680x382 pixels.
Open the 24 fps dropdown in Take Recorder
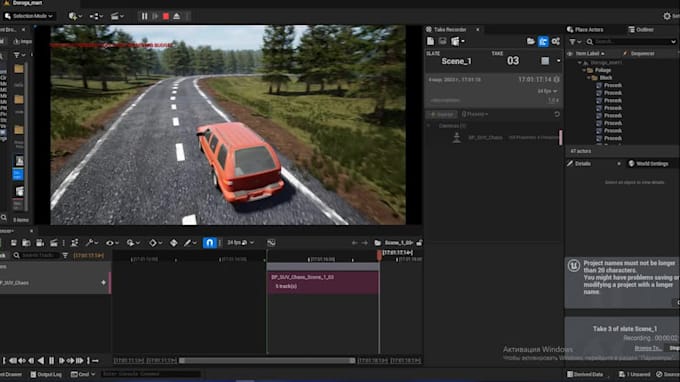click(x=547, y=91)
